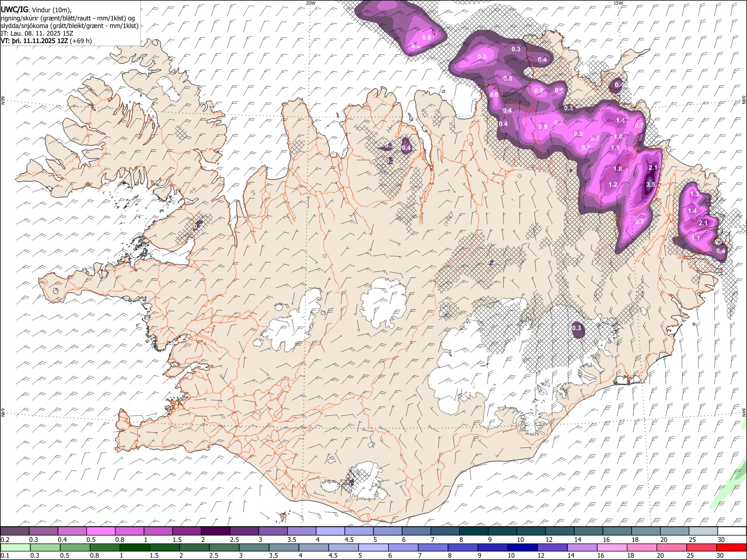Click the navy blue swatch between 10 and 12
Viewport: 747px width, 560px height.
click(x=522, y=548)
